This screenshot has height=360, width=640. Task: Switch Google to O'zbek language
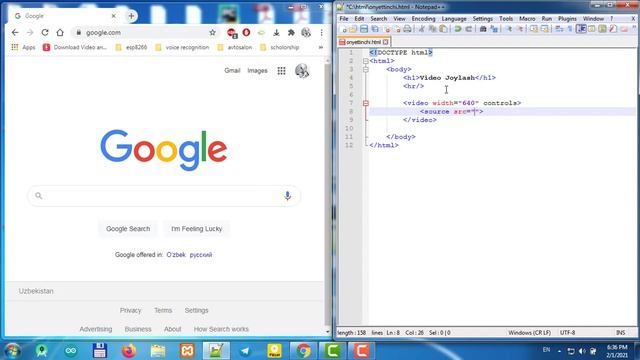point(176,255)
